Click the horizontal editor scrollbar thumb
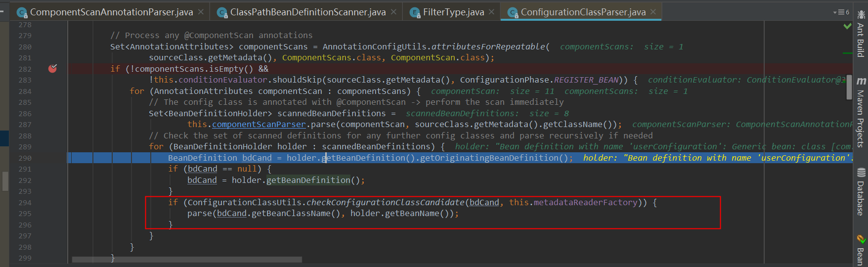 click(187, 260)
